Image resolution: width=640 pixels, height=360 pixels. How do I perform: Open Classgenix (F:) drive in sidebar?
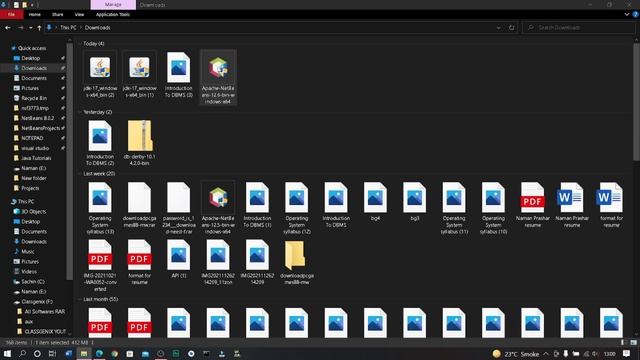(x=37, y=302)
